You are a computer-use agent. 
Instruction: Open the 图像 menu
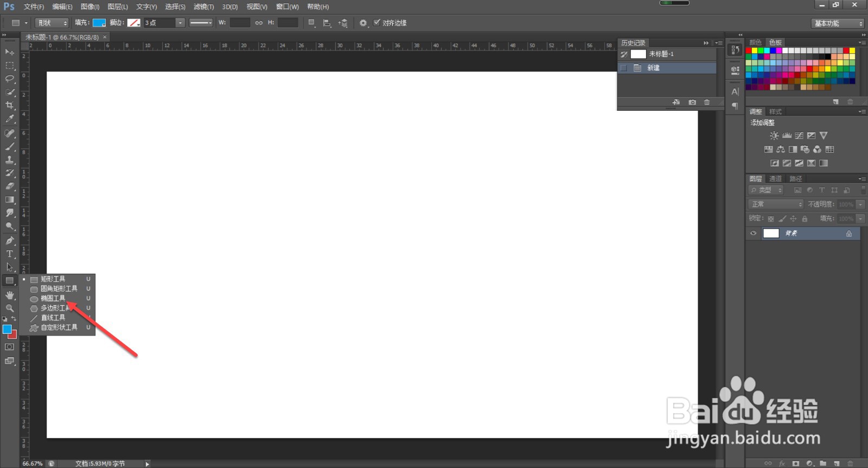pyautogui.click(x=90, y=7)
